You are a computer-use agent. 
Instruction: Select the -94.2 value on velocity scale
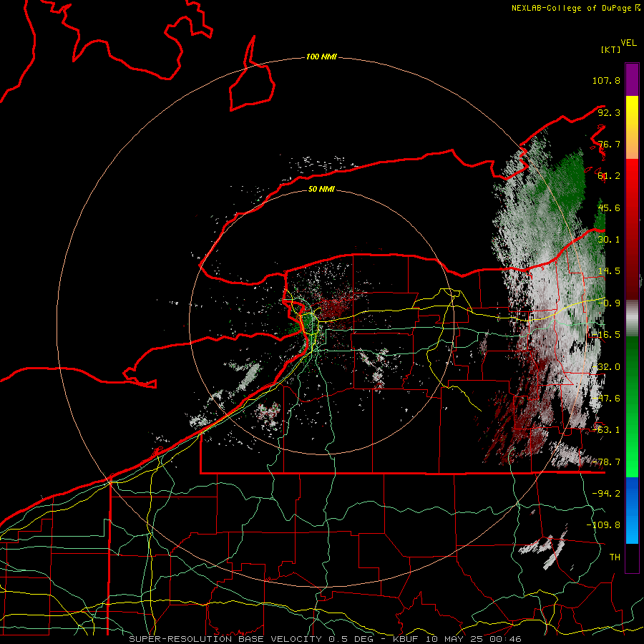606,493
